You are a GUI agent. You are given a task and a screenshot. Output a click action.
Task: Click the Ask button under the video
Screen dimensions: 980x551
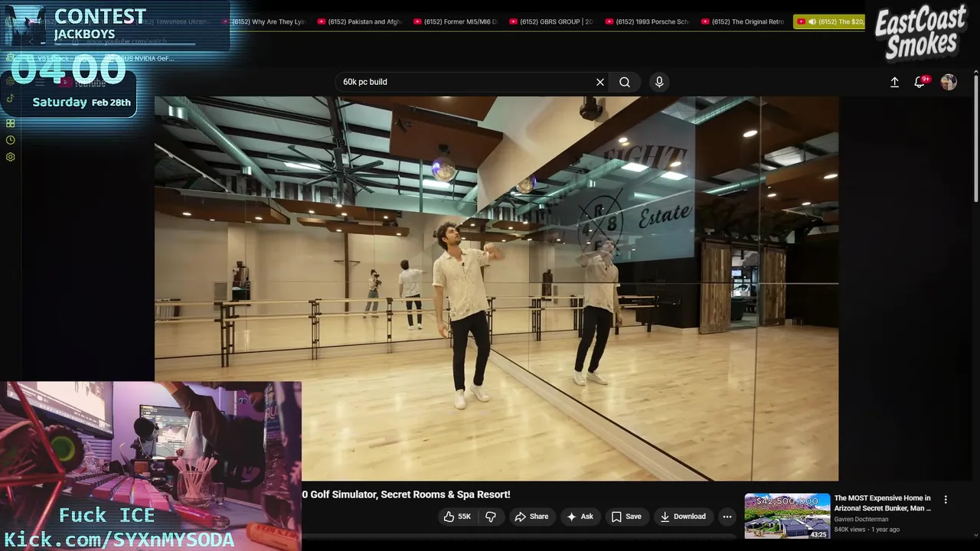click(x=580, y=517)
